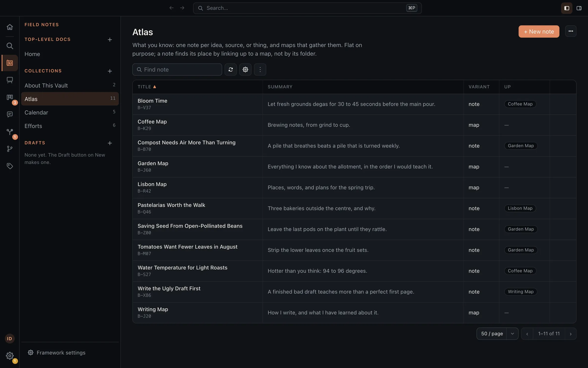Add a new collection with plus

110,71
